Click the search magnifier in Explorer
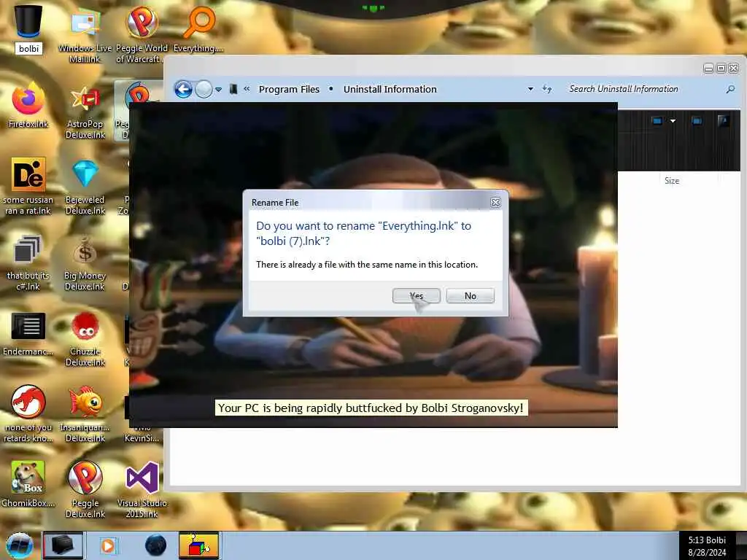747x560 pixels. coord(729,89)
